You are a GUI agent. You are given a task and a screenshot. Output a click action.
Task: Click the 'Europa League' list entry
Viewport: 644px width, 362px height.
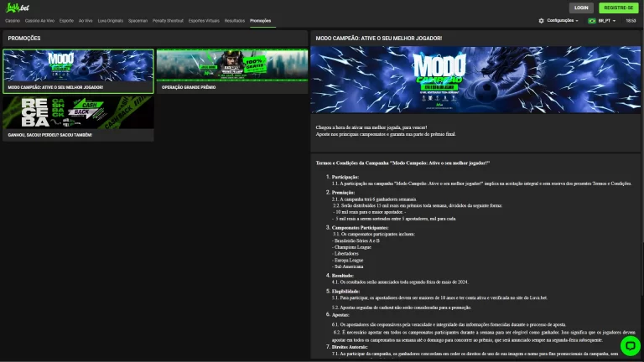348,261
